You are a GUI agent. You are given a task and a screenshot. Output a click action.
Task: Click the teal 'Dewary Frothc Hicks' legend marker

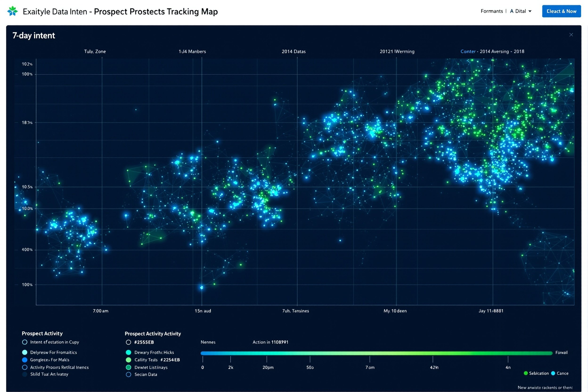[x=128, y=352]
